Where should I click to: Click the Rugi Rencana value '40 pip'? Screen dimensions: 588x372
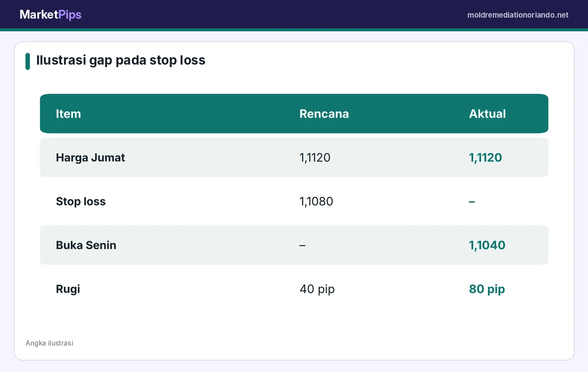[317, 289]
